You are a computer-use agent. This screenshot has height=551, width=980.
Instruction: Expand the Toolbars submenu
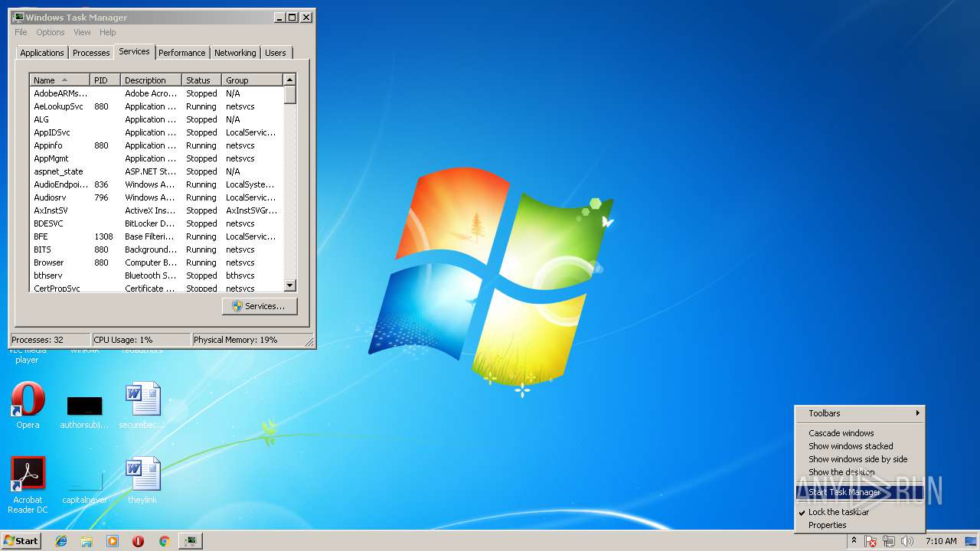pos(860,413)
